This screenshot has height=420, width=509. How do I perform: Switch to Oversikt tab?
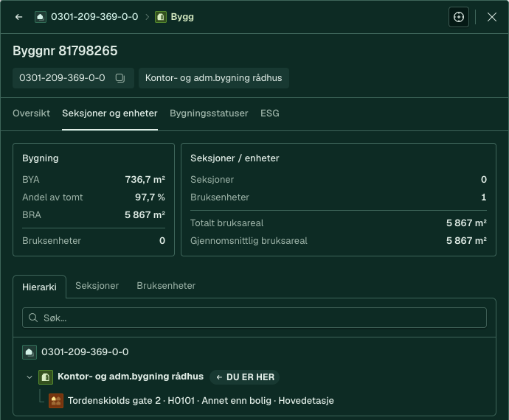click(x=31, y=113)
